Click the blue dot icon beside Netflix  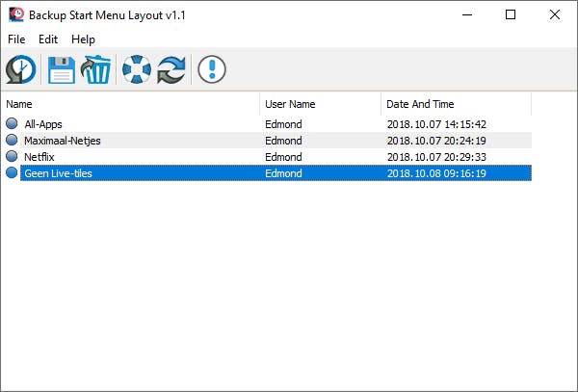click(x=12, y=156)
